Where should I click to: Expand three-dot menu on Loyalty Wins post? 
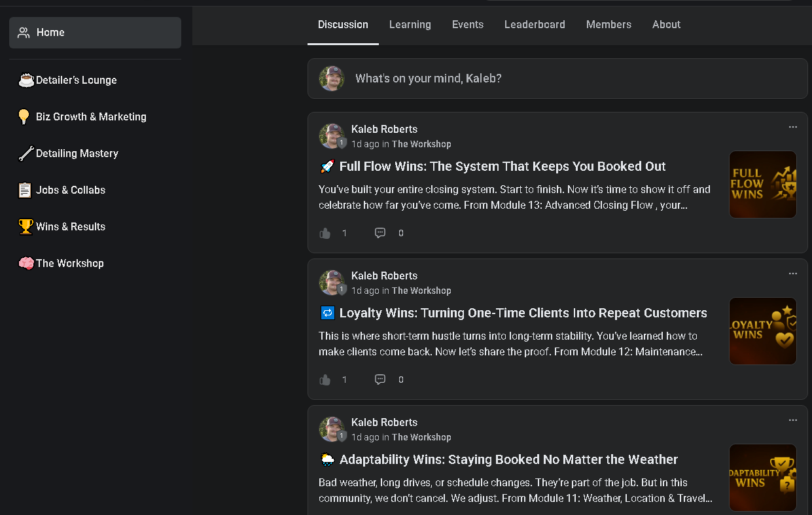[793, 274]
